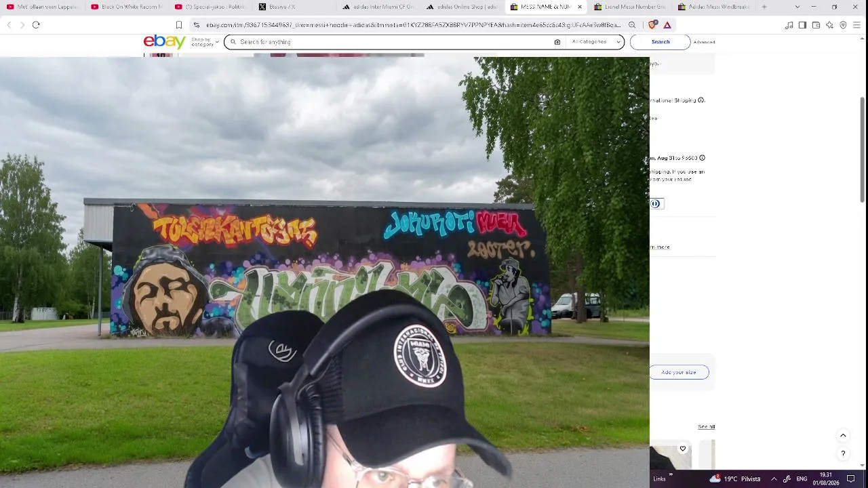This screenshot has height=488, width=868.
Task: Open a new browser tab
Action: point(764,7)
